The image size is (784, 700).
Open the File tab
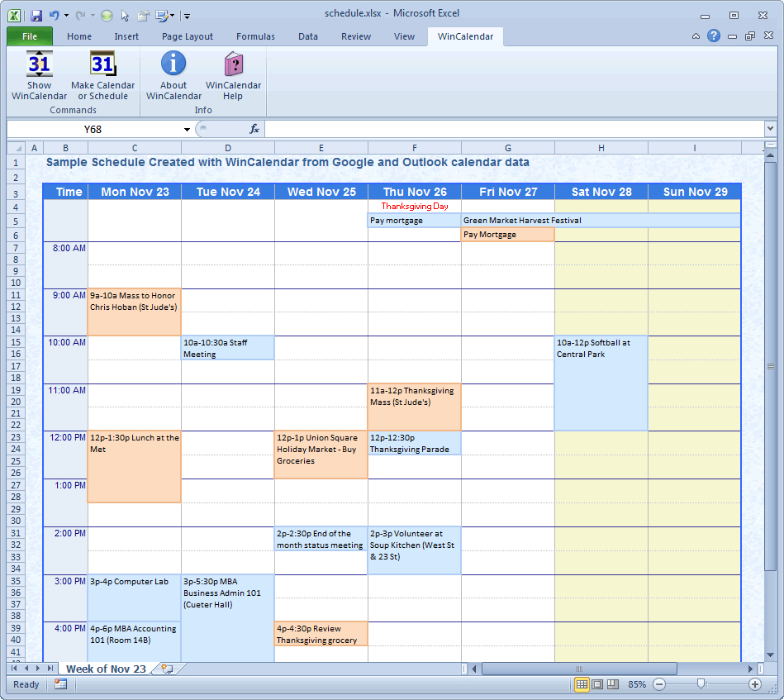pyautogui.click(x=30, y=36)
